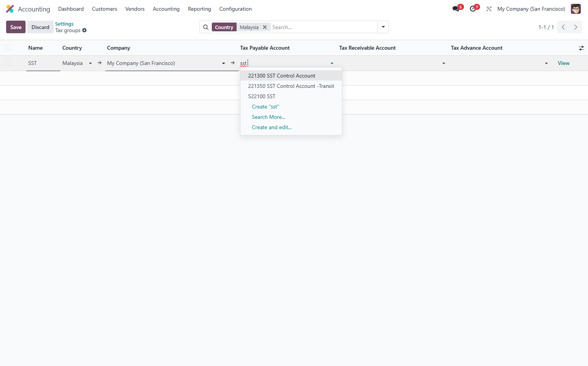Click the debug tools wrench icon
The image size is (588, 366).
(489, 9)
